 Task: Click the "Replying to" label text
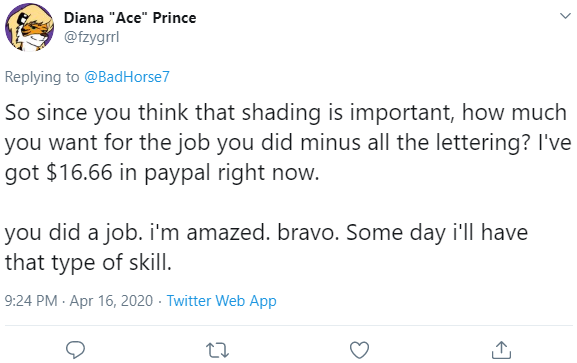click(42, 77)
